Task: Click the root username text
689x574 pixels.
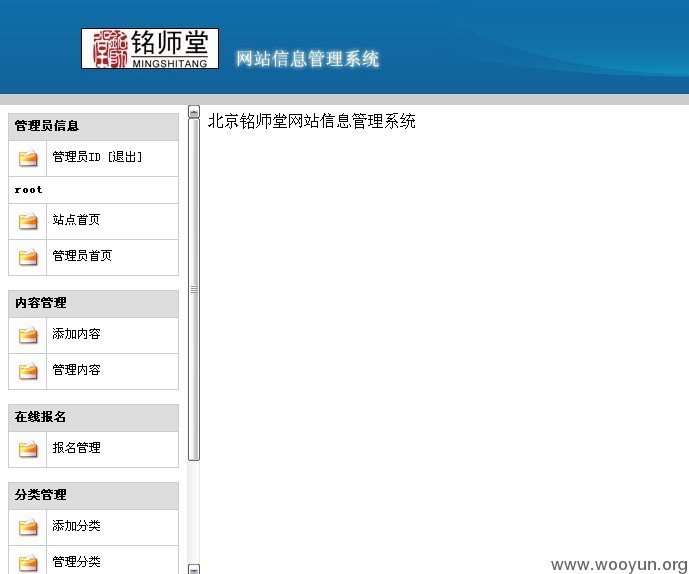Action: tap(28, 190)
